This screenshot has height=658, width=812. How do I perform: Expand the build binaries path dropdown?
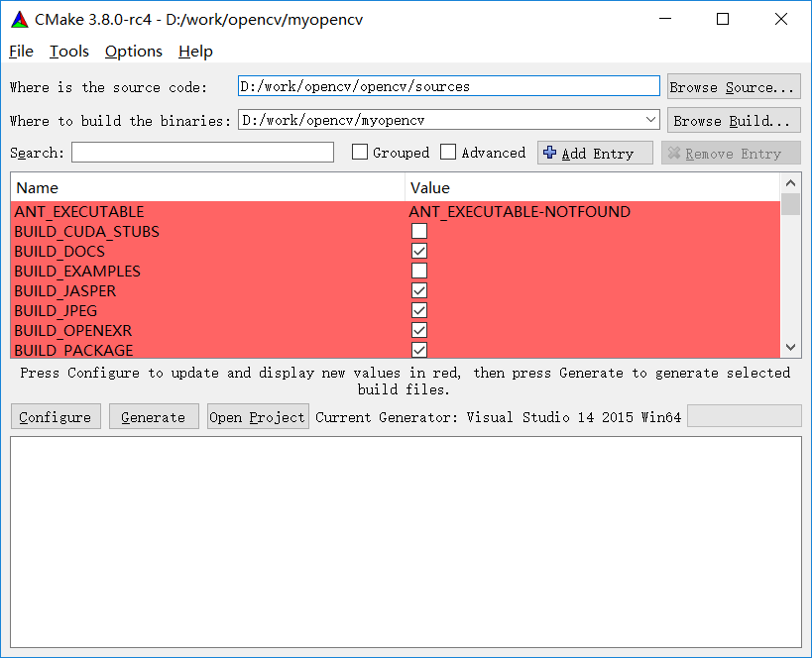click(651, 120)
